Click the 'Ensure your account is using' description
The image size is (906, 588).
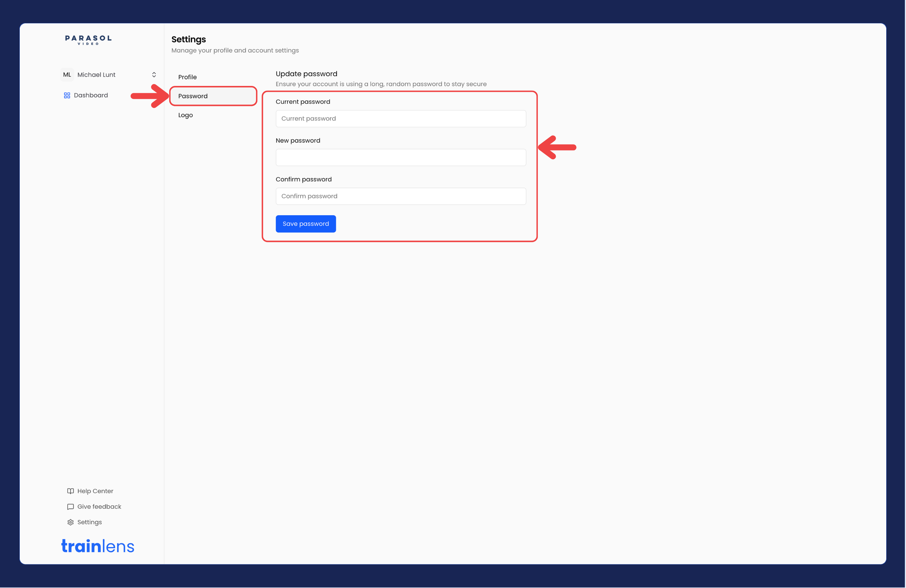click(x=381, y=84)
